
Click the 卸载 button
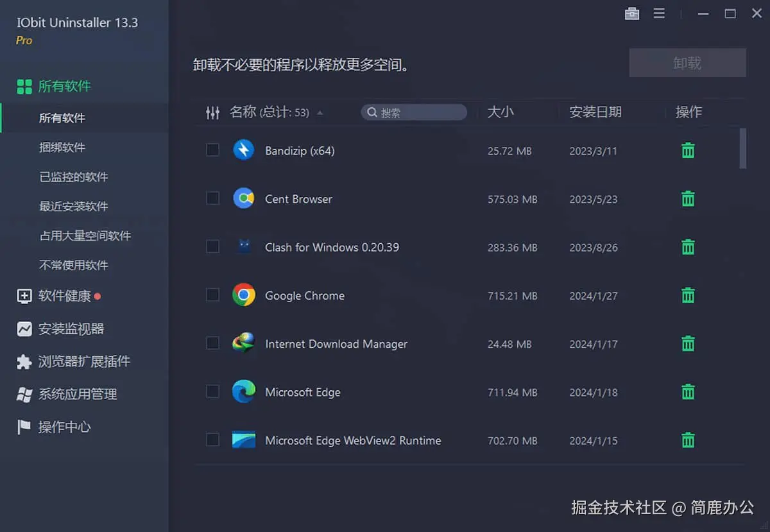pos(687,63)
